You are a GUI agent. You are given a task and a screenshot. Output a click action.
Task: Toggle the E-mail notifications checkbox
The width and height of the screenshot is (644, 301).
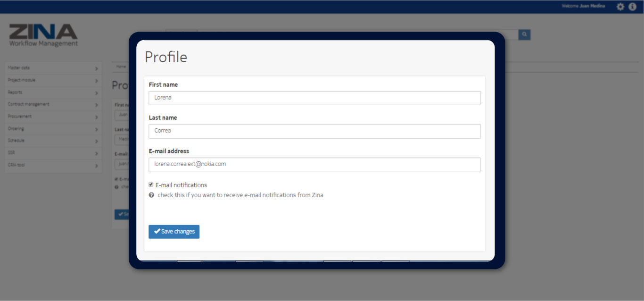(151, 184)
